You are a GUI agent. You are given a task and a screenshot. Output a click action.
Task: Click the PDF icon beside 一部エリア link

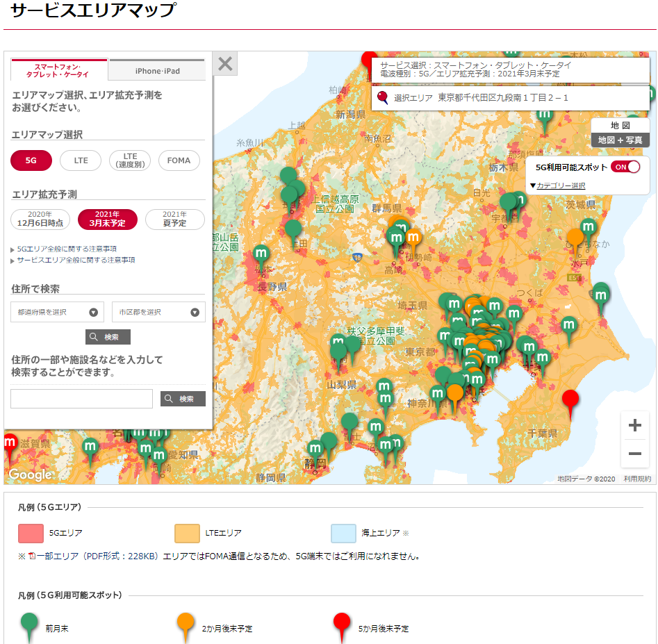click(32, 556)
